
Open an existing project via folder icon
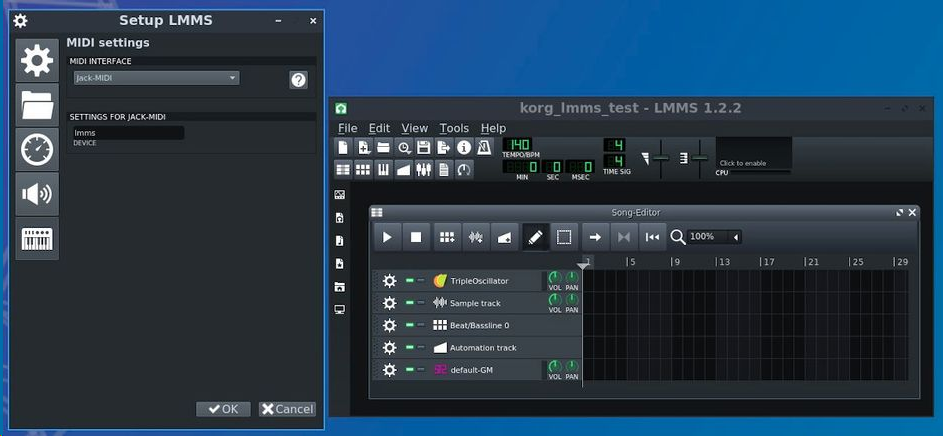383,147
